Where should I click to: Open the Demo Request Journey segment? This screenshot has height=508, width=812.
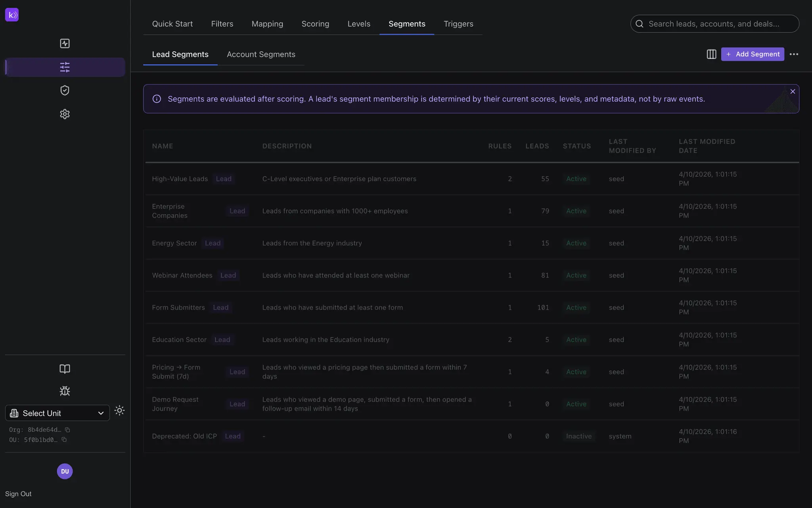coord(175,404)
